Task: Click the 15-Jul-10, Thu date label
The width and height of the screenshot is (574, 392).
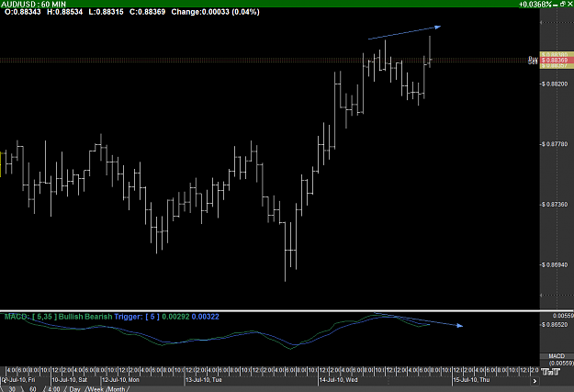Action: (471, 380)
